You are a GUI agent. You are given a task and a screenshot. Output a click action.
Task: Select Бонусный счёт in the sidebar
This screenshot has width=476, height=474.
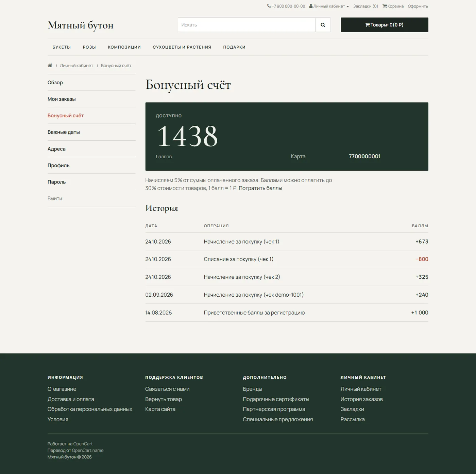(x=91, y=116)
